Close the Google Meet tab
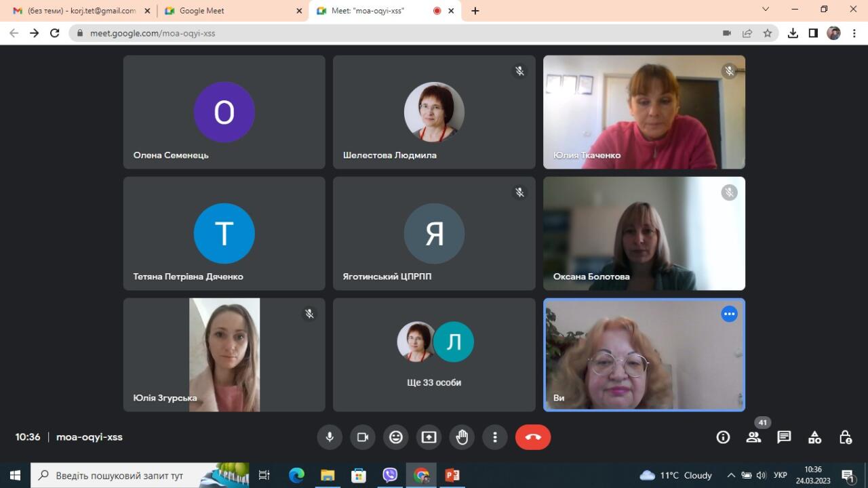The image size is (868, 488). [x=299, y=11]
